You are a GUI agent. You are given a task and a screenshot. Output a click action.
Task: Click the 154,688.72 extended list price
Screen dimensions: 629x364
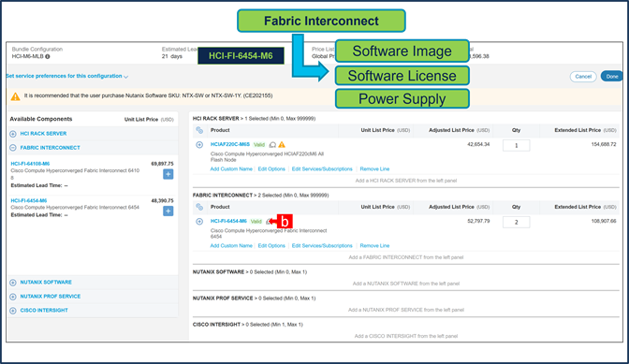(x=604, y=144)
